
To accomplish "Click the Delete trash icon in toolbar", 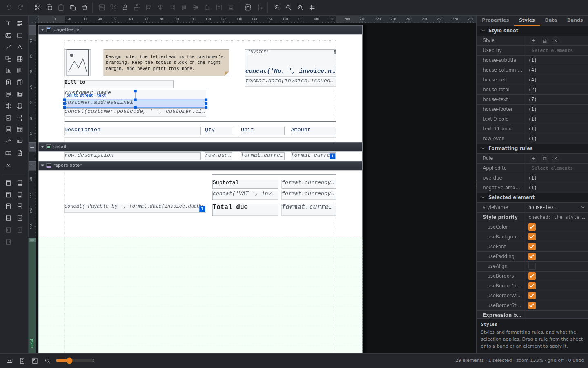I will [85, 7].
